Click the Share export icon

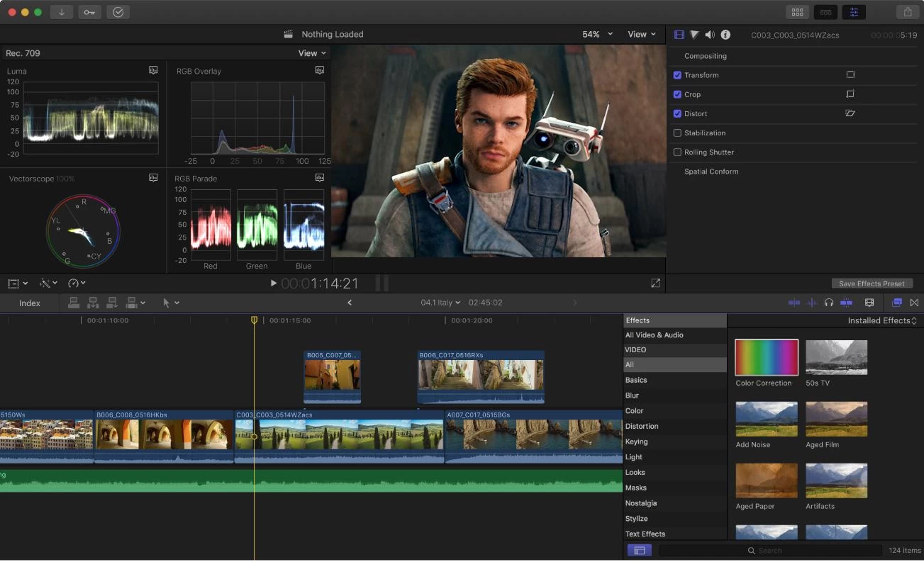pyautogui.click(x=908, y=12)
